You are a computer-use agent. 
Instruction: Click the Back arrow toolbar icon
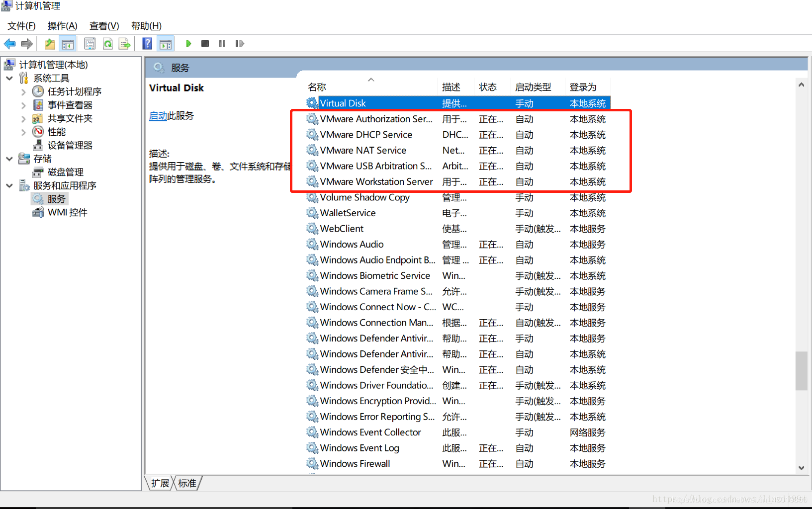(9, 44)
